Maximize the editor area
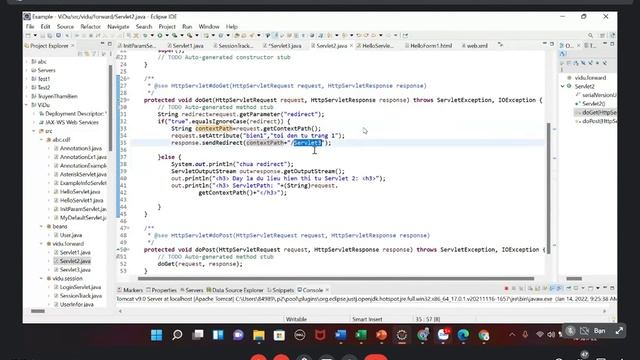 click(552, 43)
